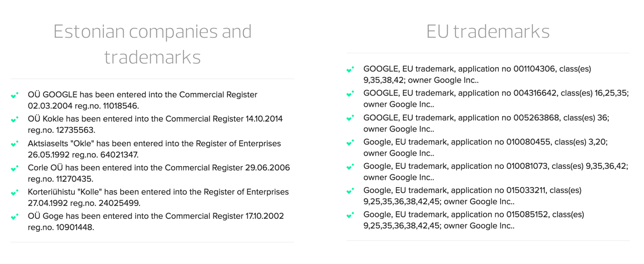The image size is (644, 264).
Task: Click the check icon next to OÜ Kokle
Action: coord(15,119)
